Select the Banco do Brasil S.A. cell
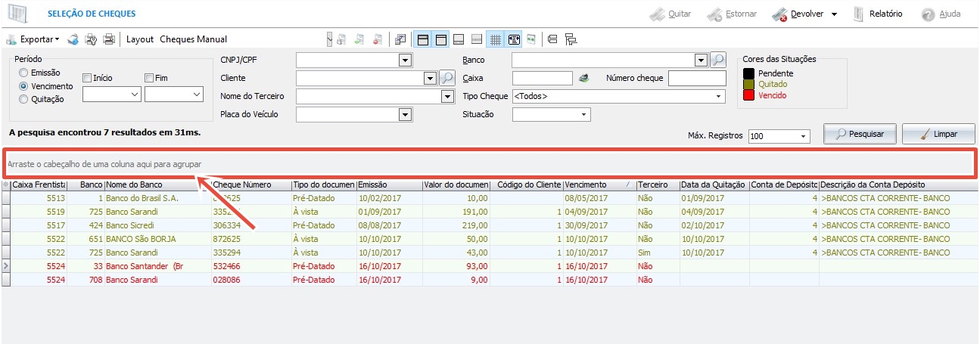Image resolution: width=980 pixels, height=344 pixels. point(157,198)
